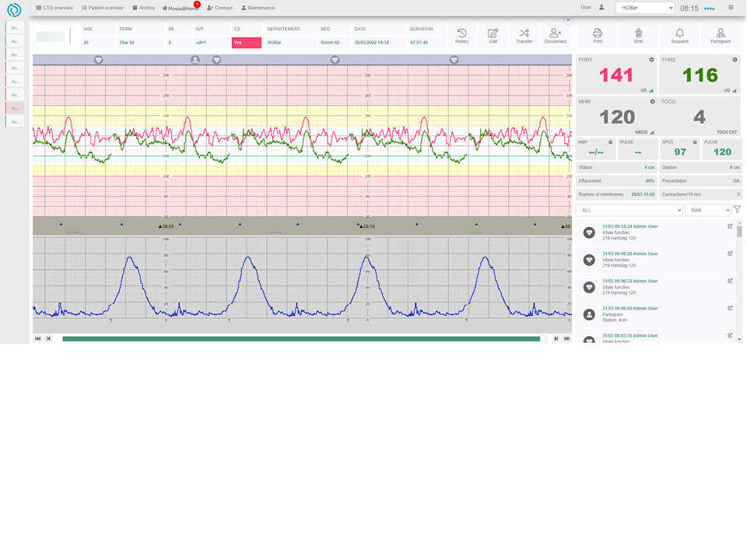Screen dimensions: 747x560
Task: Open Mosos@Home
Action: click(180, 8)
